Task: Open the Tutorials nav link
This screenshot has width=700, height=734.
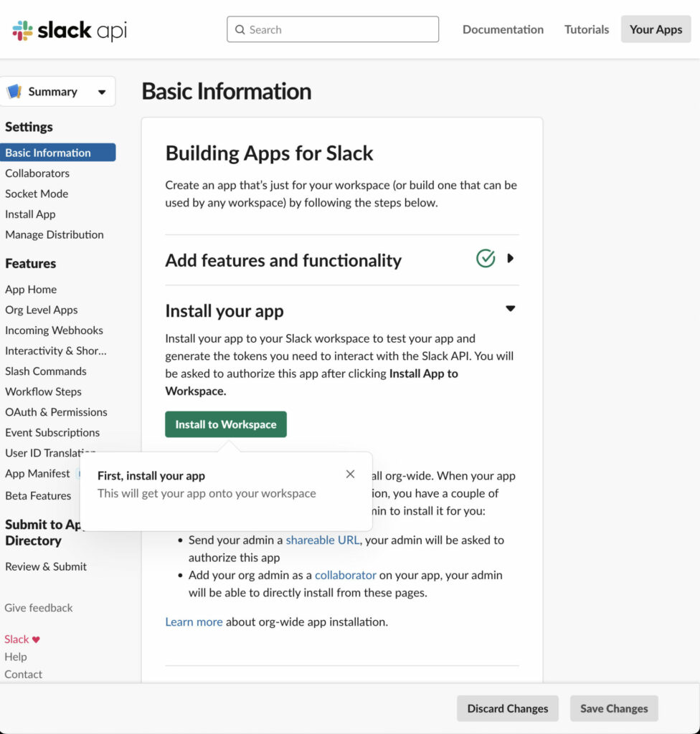Action: tap(587, 29)
